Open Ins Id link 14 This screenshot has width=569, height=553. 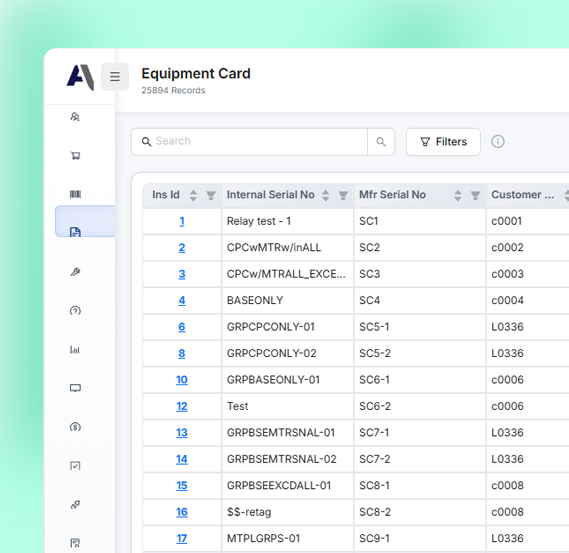(182, 459)
